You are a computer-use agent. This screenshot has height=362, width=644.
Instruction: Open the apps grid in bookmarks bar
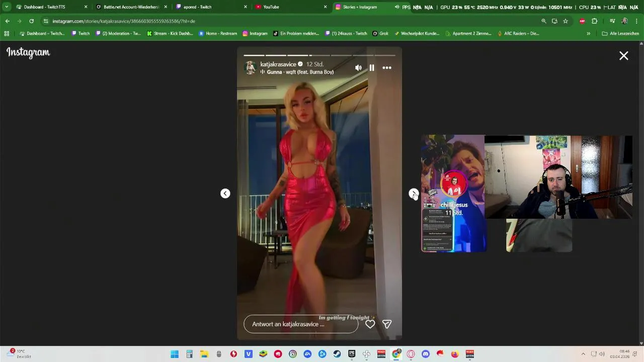click(7, 34)
